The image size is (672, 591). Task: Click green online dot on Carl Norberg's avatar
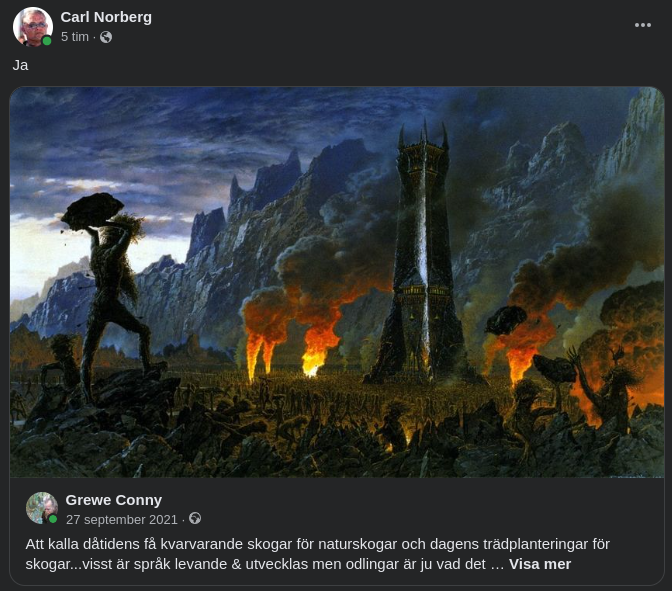tap(47, 41)
